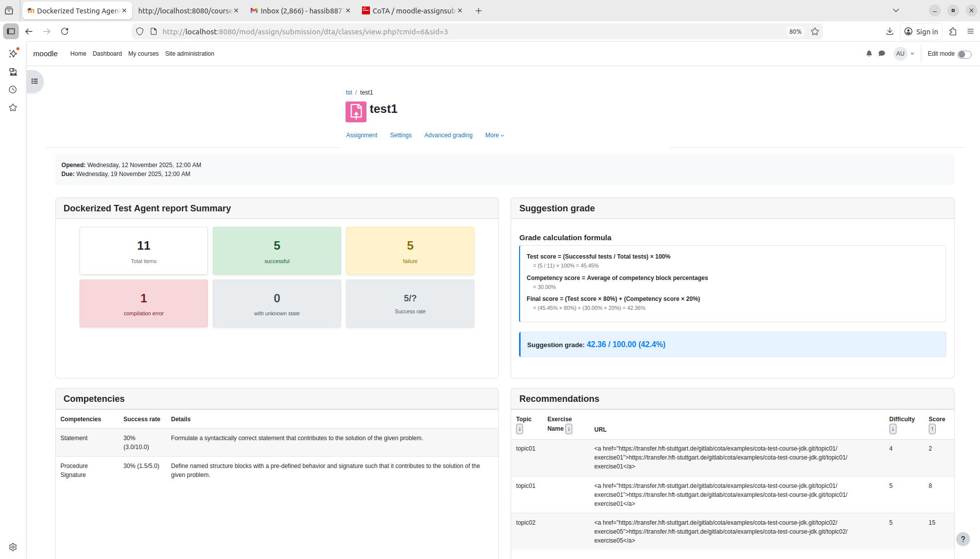Click the tst breadcrumb link

[349, 93]
